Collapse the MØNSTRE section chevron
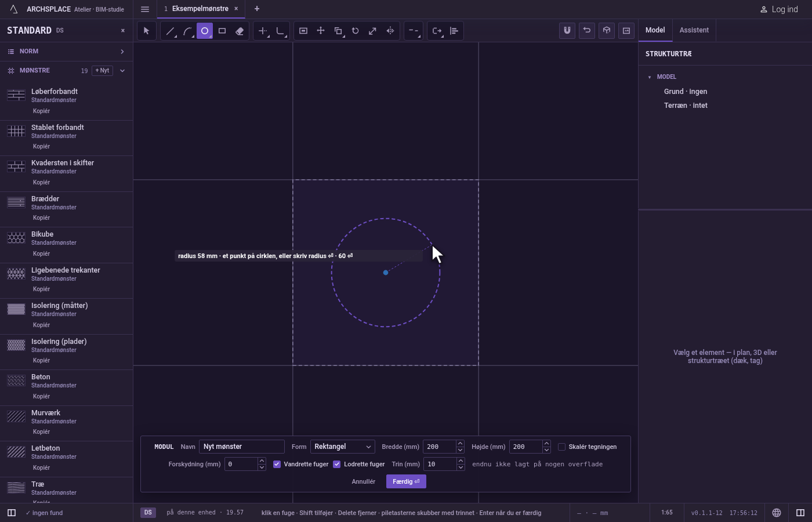Screen dimensions: 812x522 tap(122, 71)
